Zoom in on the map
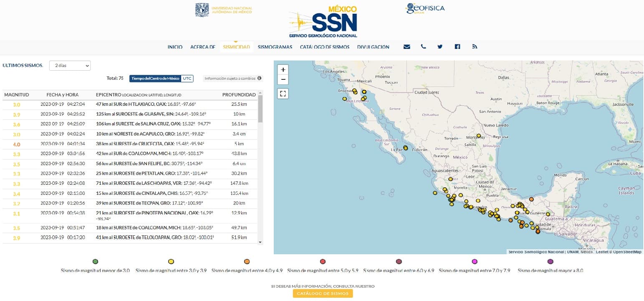Image resolution: width=644 pixels, height=301 pixels. tap(283, 70)
